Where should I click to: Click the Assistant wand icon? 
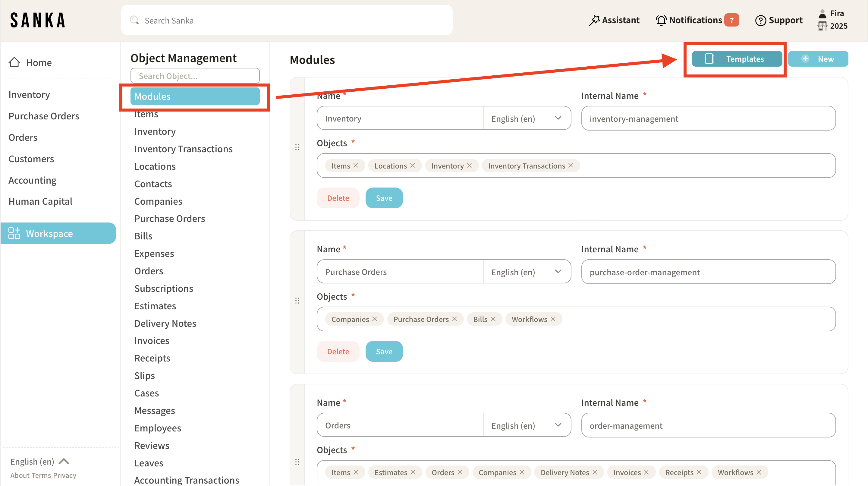tap(594, 20)
